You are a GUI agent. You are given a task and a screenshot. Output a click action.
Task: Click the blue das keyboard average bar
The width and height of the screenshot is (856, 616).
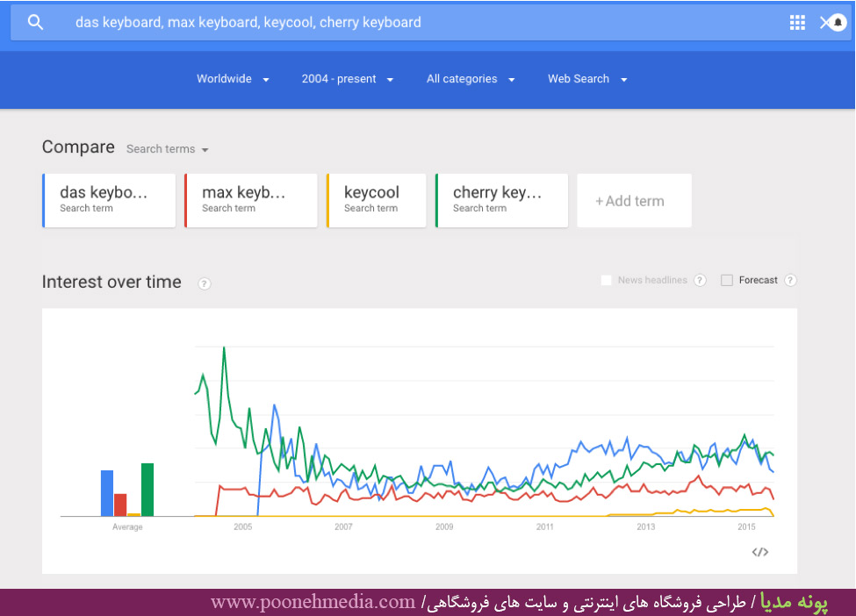click(107, 493)
